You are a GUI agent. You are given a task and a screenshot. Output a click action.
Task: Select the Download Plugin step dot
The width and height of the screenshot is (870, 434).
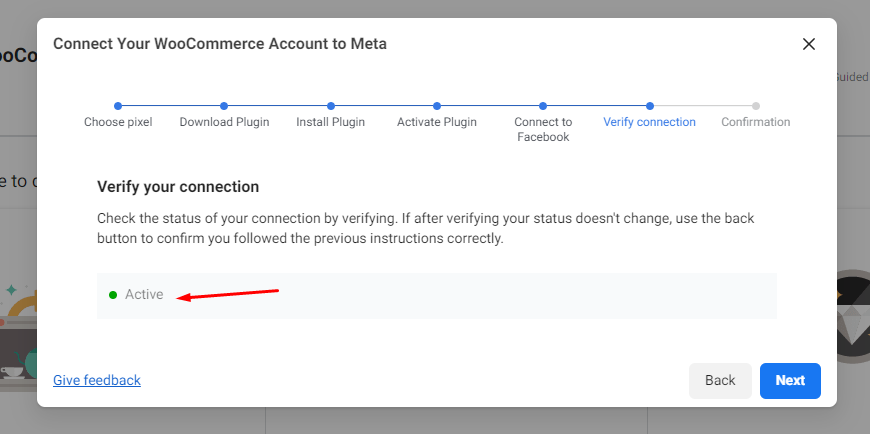[x=224, y=106]
